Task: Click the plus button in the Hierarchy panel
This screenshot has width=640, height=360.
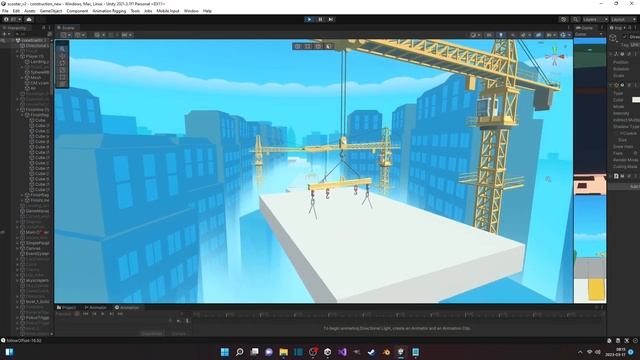Action: 5,34
